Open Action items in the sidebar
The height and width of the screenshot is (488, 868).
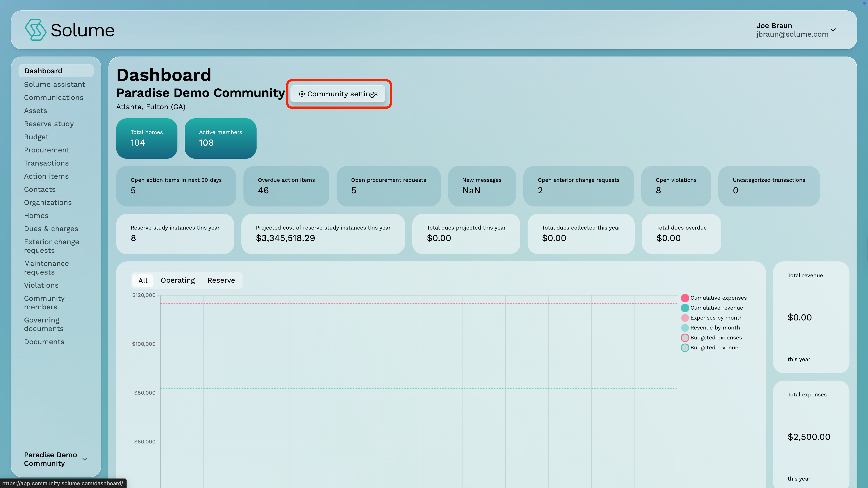tap(46, 176)
